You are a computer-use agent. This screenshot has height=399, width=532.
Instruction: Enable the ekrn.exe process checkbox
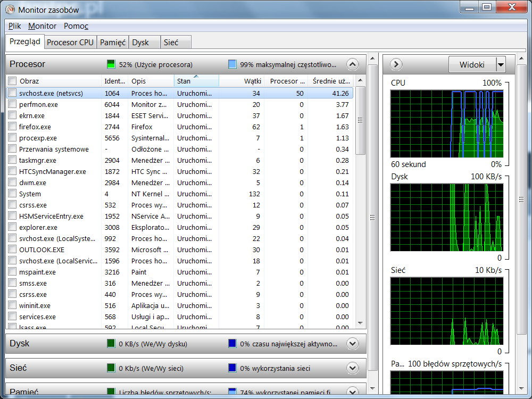pyautogui.click(x=12, y=115)
